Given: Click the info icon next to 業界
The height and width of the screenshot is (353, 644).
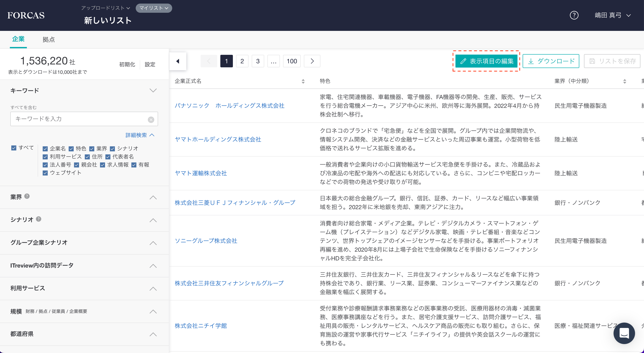Looking at the screenshot, I should coord(27,196).
